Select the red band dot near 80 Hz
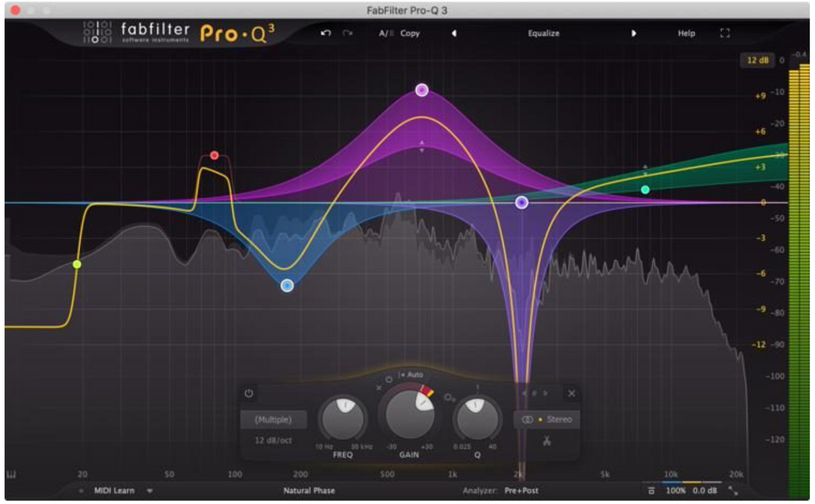815x504 pixels. click(x=215, y=156)
